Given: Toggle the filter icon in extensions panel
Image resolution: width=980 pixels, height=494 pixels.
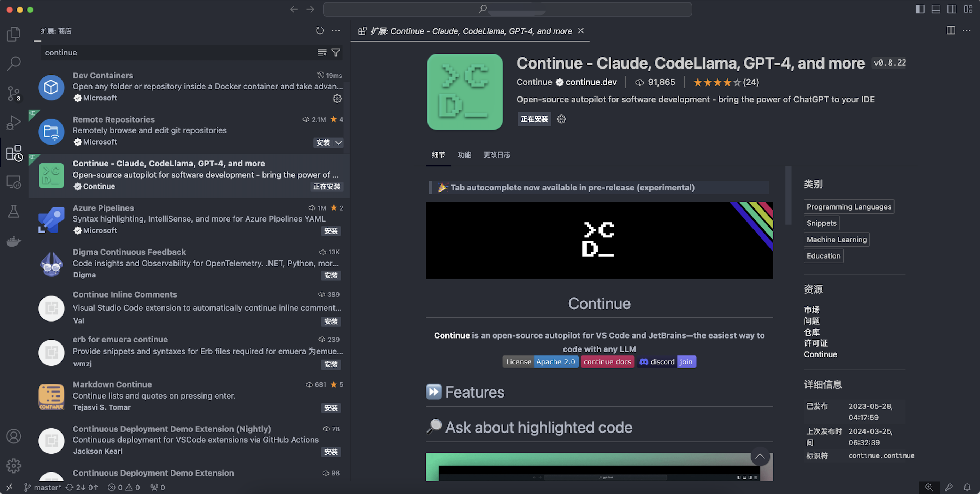Looking at the screenshot, I should 336,52.
